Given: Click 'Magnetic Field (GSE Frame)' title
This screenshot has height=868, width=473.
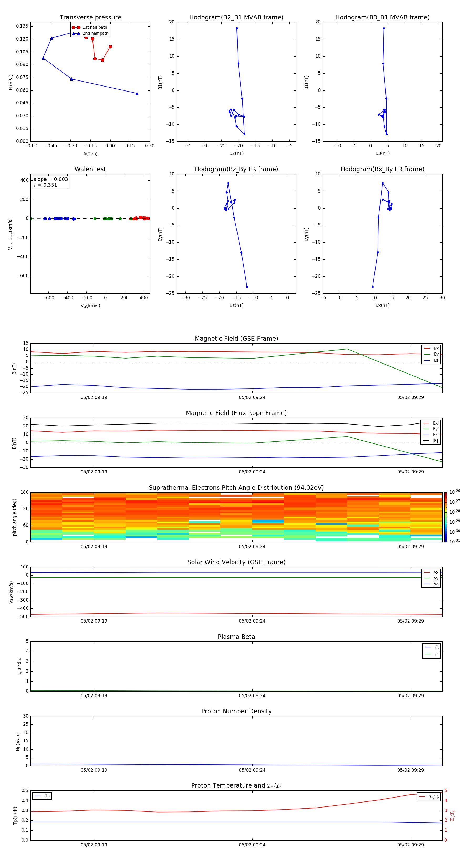Looking at the screenshot, I should tap(236, 339).
